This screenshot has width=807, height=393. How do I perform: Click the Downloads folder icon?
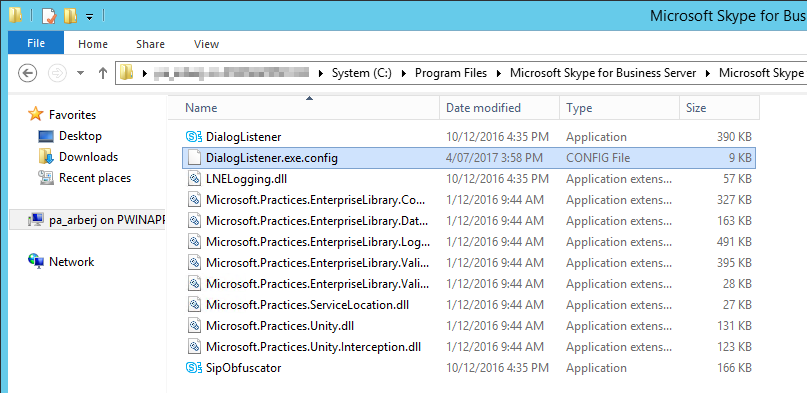coord(46,157)
